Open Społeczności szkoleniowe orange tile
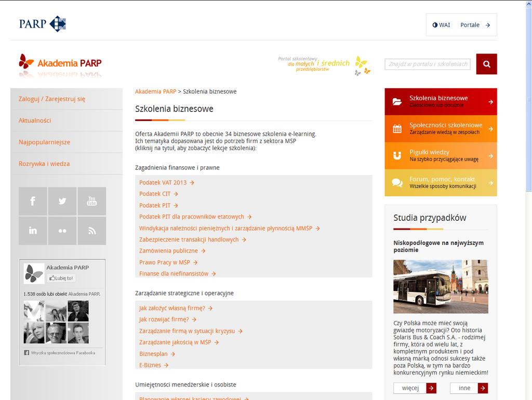The width and height of the screenshot is (532, 400). click(441, 129)
